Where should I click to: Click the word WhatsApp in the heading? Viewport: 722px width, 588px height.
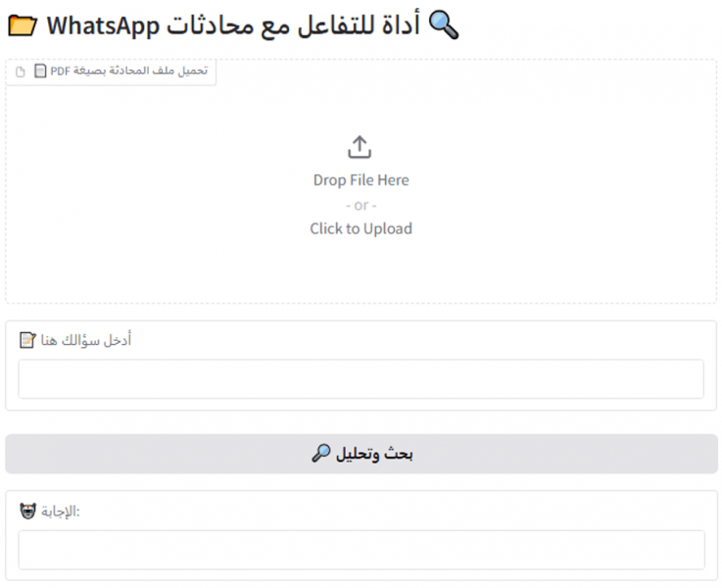103,26
